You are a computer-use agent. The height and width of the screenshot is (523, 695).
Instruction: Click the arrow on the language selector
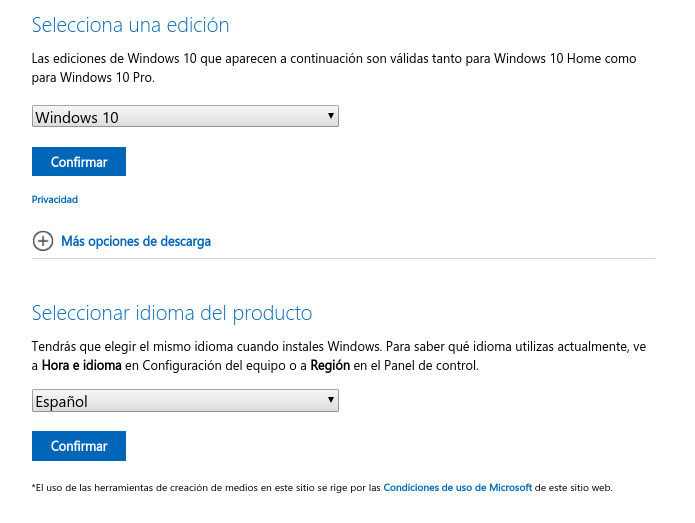[331, 400]
